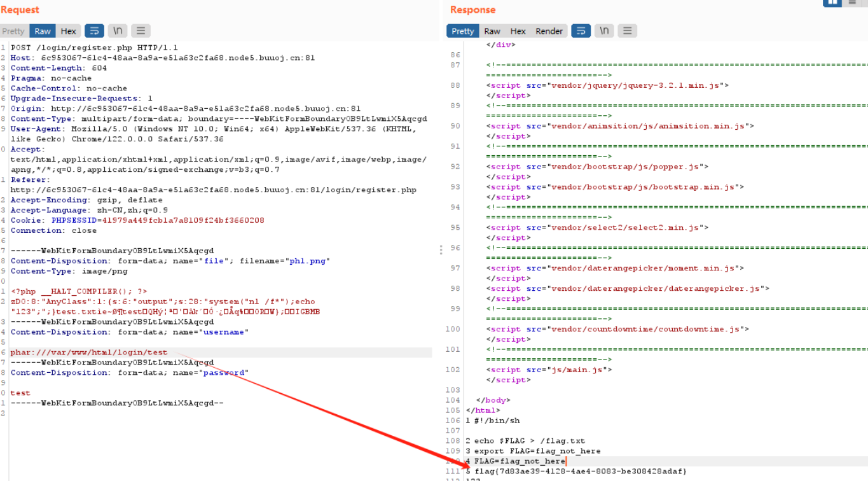Select the side-by-side layout icon
The image size is (868, 481).
tap(832, 3)
